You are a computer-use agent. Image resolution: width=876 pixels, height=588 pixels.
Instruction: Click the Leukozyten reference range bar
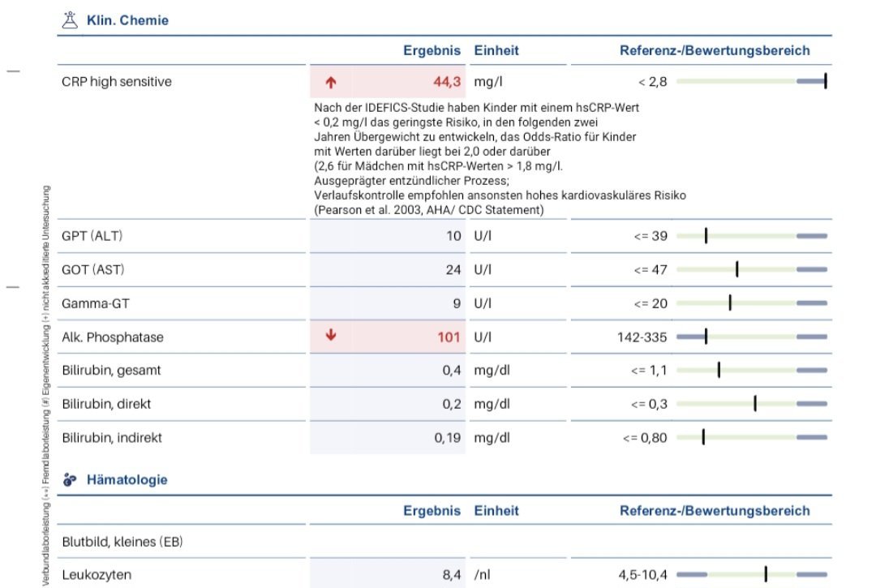(x=751, y=575)
